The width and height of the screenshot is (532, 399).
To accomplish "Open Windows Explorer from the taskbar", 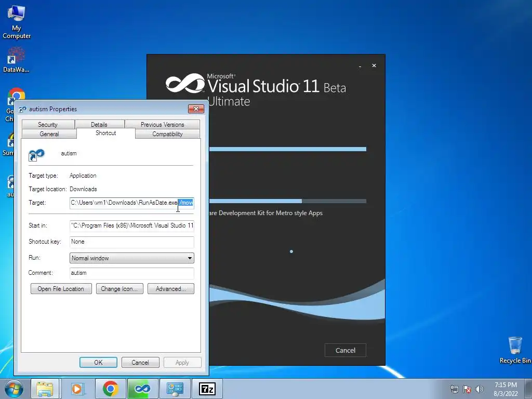I will tap(45, 389).
